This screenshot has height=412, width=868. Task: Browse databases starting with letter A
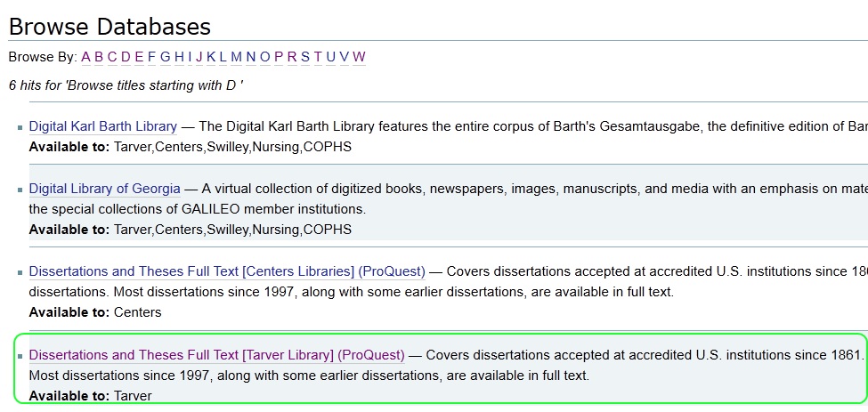pyautogui.click(x=85, y=56)
